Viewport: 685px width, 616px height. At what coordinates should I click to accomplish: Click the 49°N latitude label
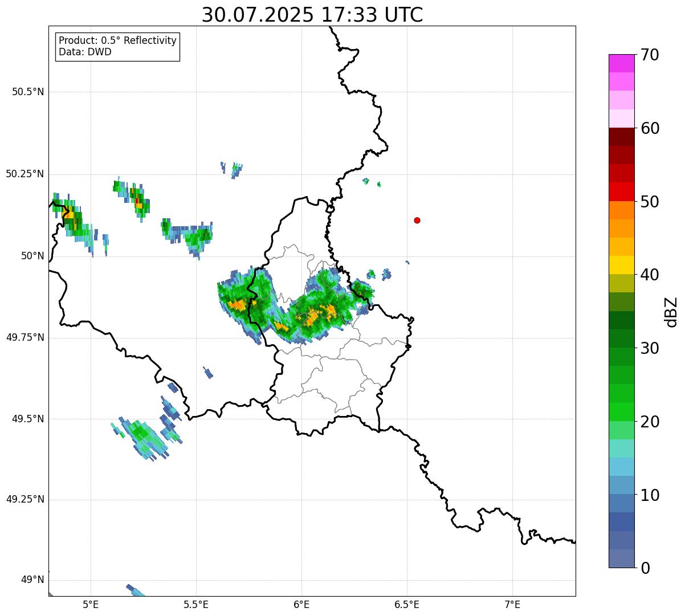(x=32, y=580)
